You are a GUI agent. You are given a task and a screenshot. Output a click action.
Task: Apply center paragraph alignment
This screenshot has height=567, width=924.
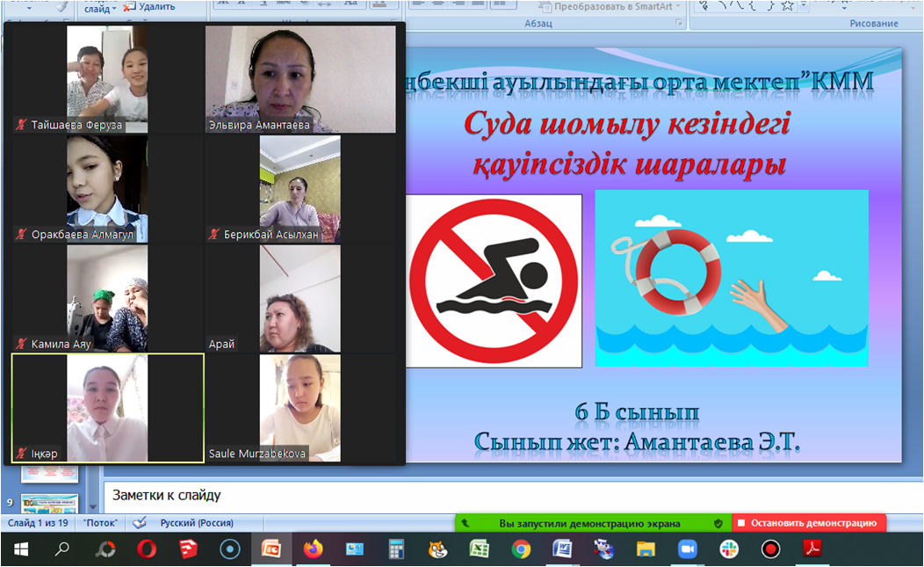437,4
